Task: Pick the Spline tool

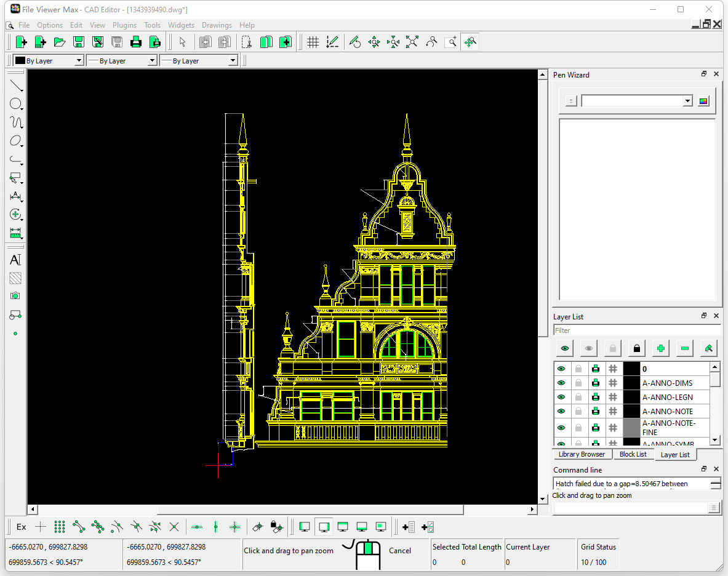Action: (15, 122)
